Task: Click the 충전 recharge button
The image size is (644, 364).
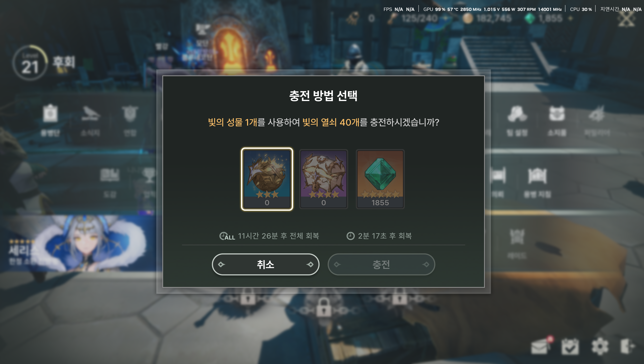Action: (381, 264)
